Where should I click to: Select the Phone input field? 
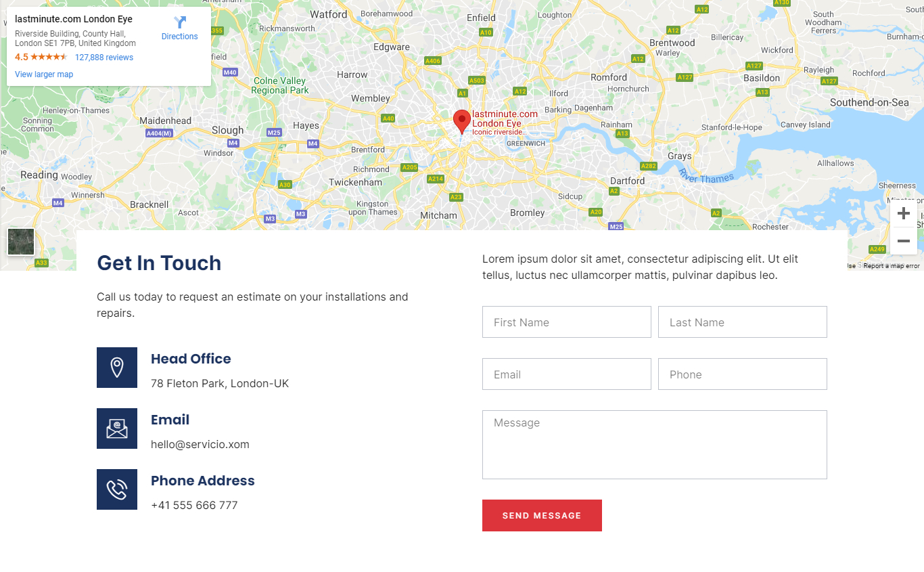click(x=743, y=374)
